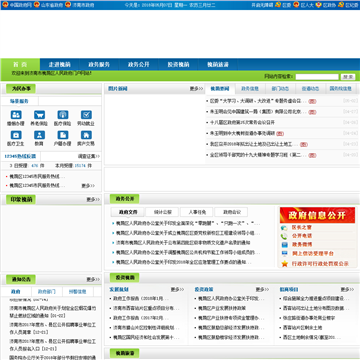Open the 槐荫区产业发展扶持政策 link
Image resolution: width=360 pixels, height=360 pixels.
(x=222, y=308)
